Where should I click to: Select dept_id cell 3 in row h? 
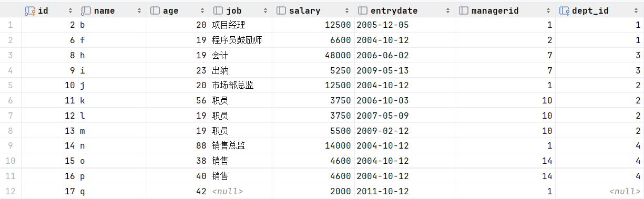tap(600, 55)
